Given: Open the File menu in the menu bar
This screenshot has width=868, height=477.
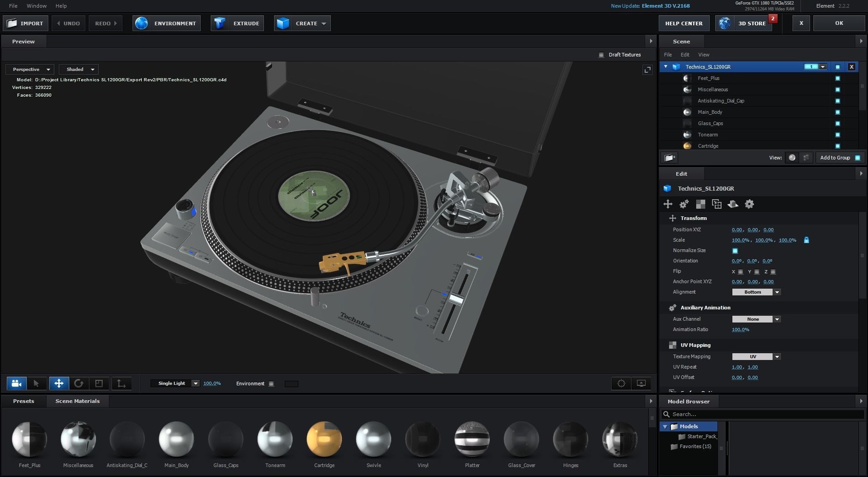Looking at the screenshot, I should click(x=13, y=6).
